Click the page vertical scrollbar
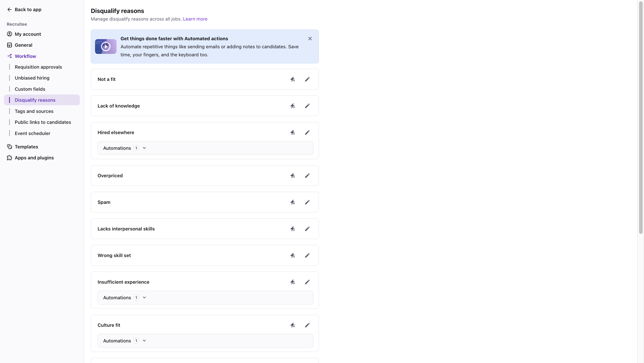 pos(640,117)
